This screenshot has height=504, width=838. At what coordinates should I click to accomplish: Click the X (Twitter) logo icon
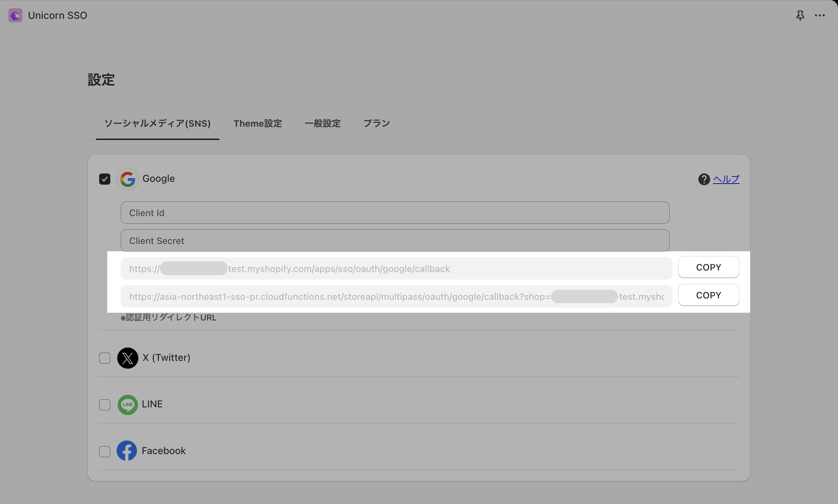tap(127, 358)
